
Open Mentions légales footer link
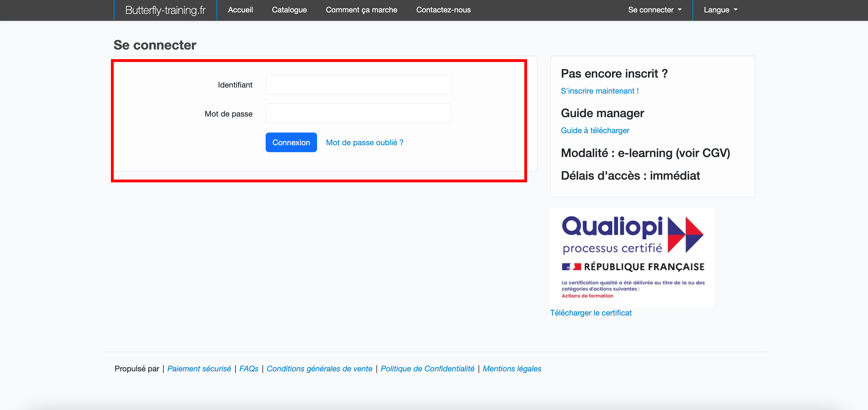click(512, 369)
